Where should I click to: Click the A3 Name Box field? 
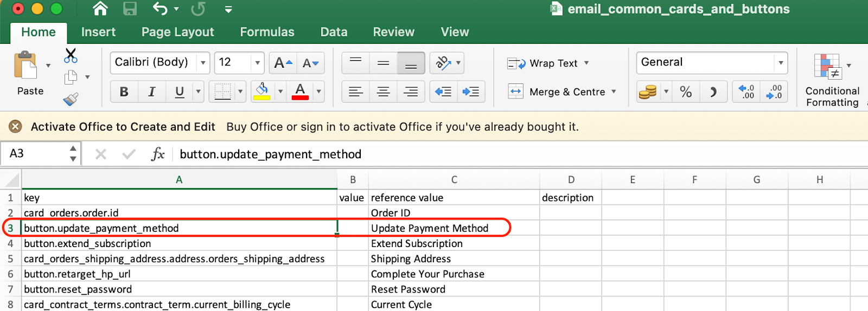click(40, 154)
